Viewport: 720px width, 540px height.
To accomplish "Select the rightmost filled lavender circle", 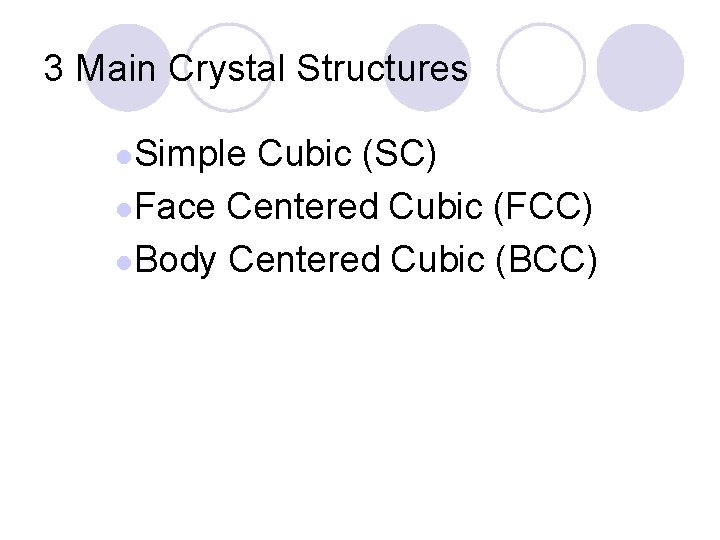I will pos(641,66).
